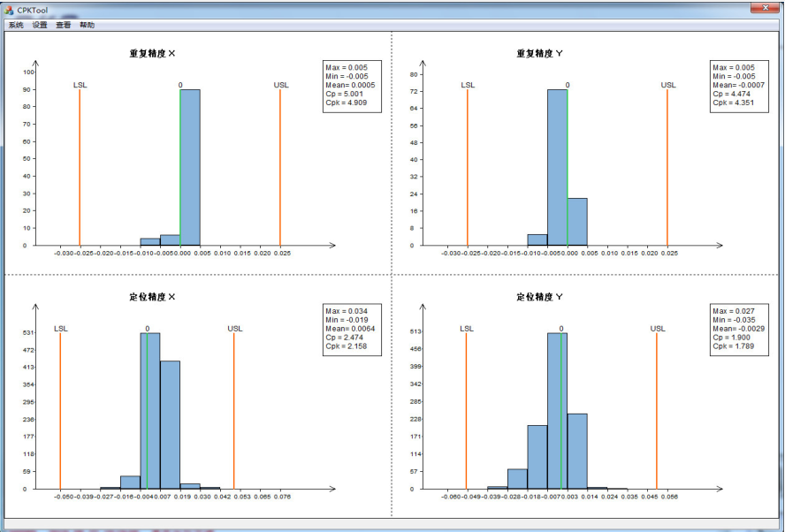Click the USL label in 定位精度 Y chart
785x532 pixels.
[658, 329]
